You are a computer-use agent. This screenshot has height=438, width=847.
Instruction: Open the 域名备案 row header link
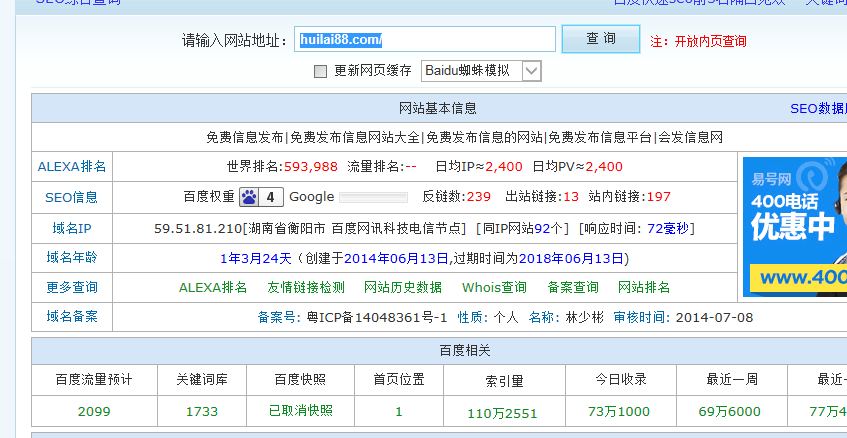pyautogui.click(x=72, y=316)
